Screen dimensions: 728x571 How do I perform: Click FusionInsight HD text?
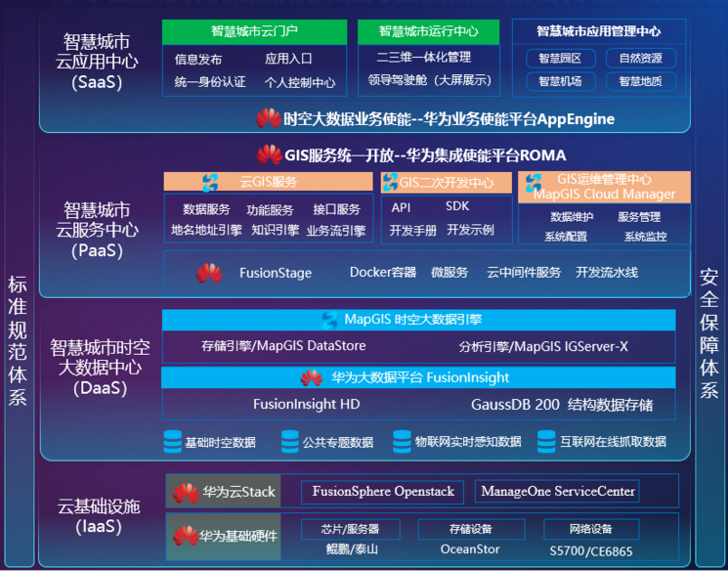pos(307,404)
